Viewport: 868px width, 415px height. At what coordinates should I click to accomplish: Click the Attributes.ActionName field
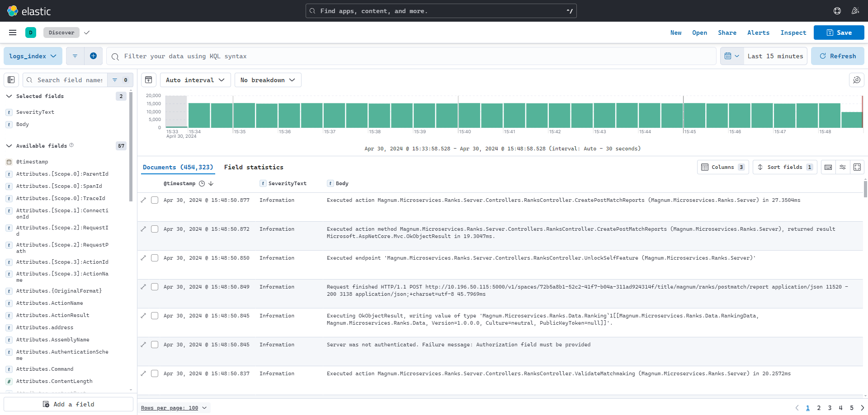(50, 303)
